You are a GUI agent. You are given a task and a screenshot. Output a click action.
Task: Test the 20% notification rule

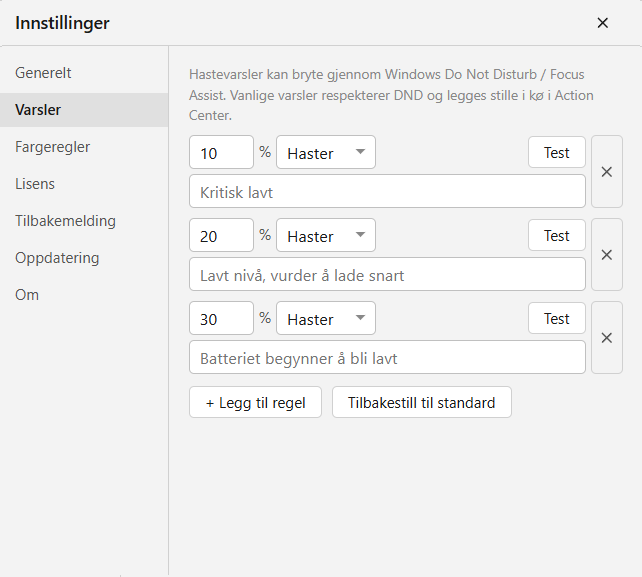557,235
